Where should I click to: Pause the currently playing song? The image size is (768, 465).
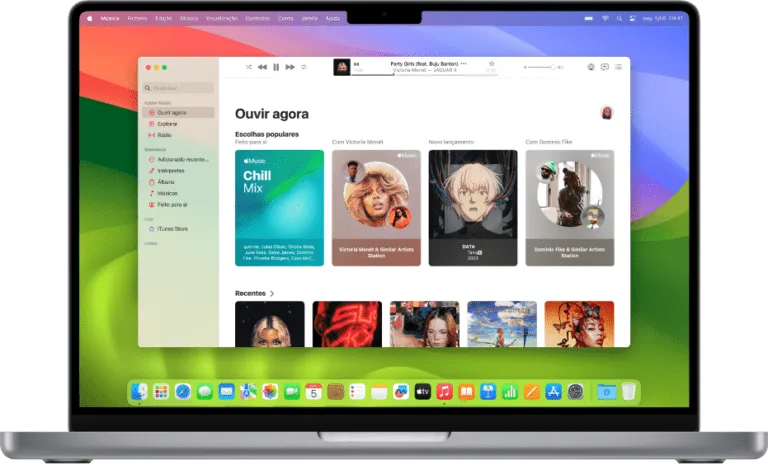[x=276, y=67]
